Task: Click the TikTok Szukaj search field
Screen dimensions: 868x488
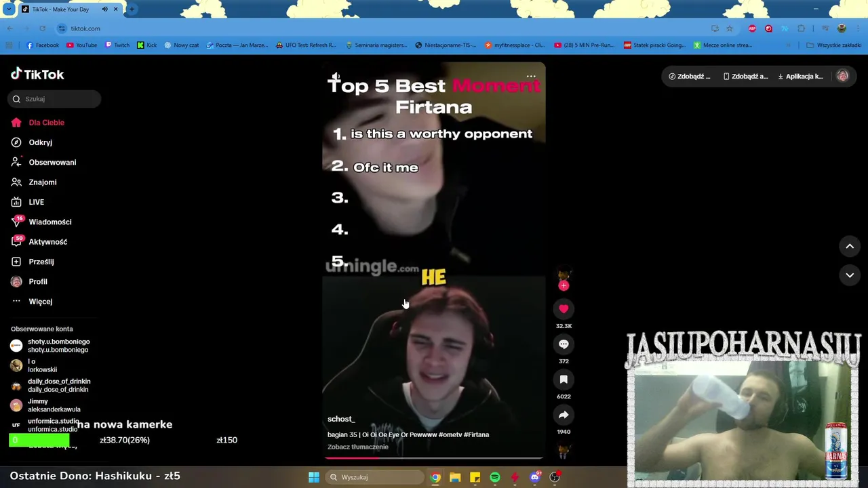Action: coord(54,99)
